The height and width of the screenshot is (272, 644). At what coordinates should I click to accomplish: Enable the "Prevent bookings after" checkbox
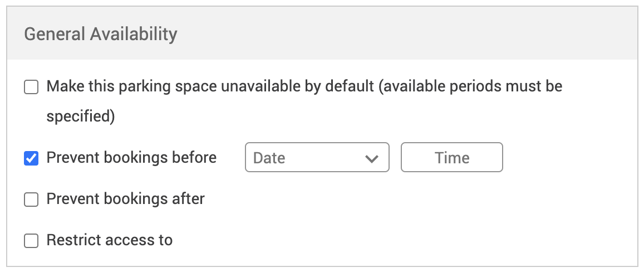(31, 199)
